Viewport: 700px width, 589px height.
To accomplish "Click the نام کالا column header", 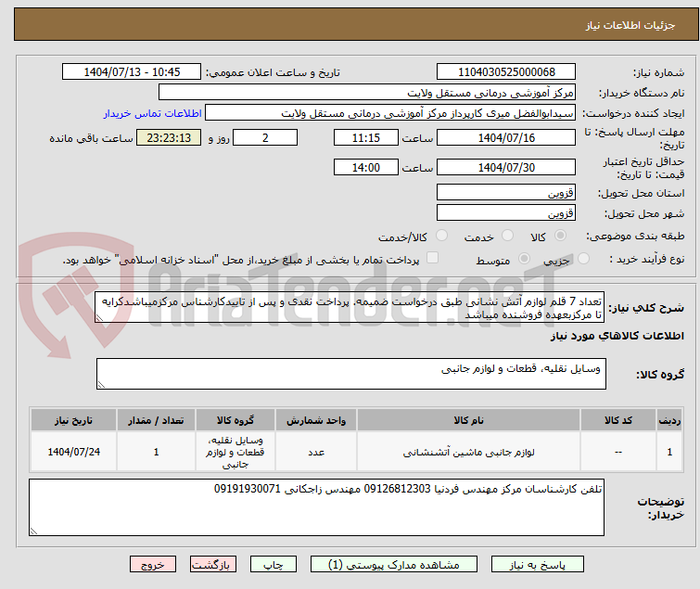I will point(468,420).
